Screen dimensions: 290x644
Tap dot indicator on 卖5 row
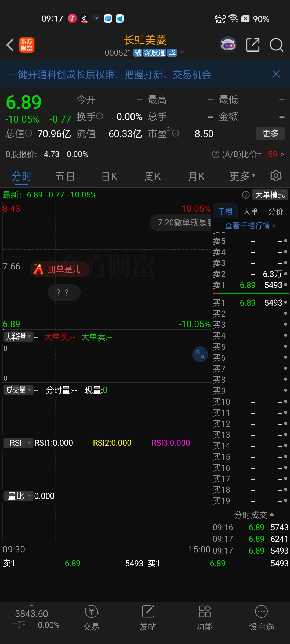pyautogui.click(x=285, y=240)
